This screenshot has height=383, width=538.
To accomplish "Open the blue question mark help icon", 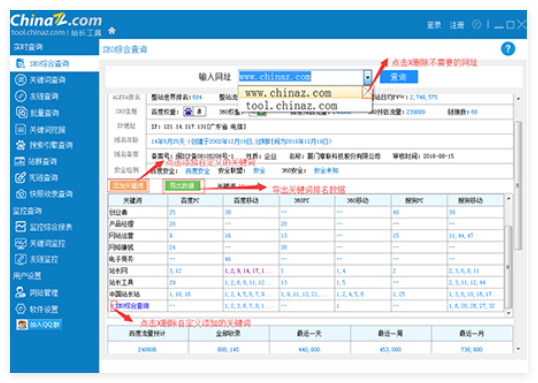I will tap(508, 49).
